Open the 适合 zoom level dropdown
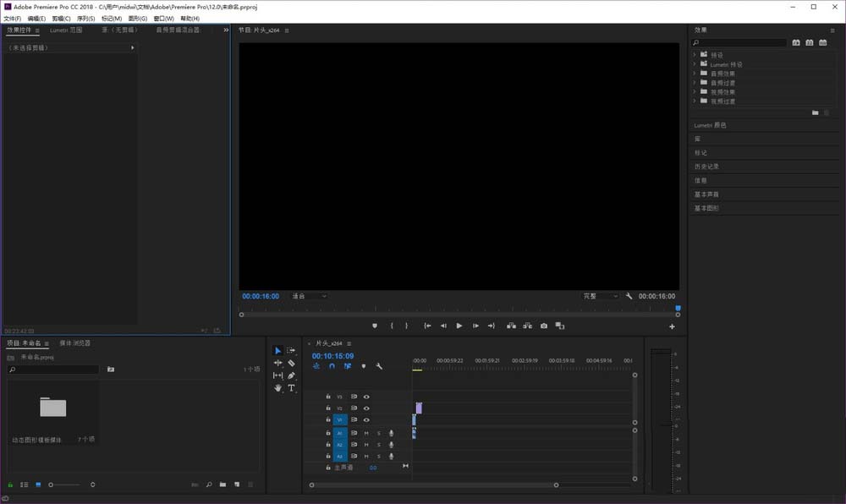 click(309, 296)
